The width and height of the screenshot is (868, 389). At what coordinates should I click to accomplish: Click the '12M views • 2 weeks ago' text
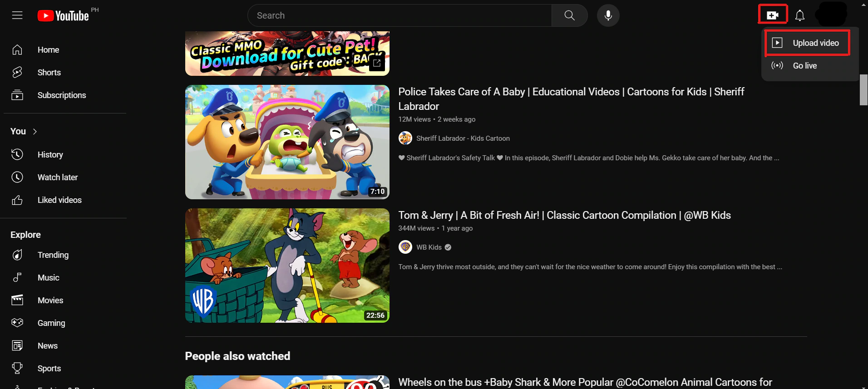click(x=437, y=119)
